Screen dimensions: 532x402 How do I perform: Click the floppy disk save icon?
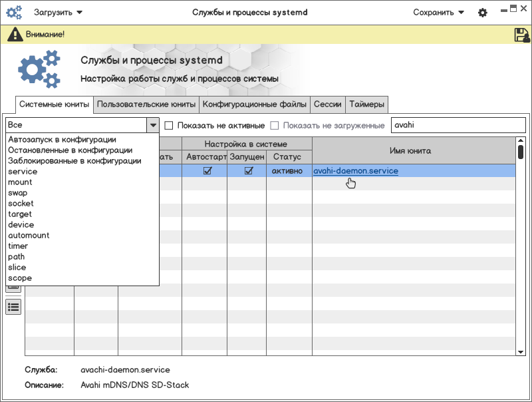[x=521, y=35]
